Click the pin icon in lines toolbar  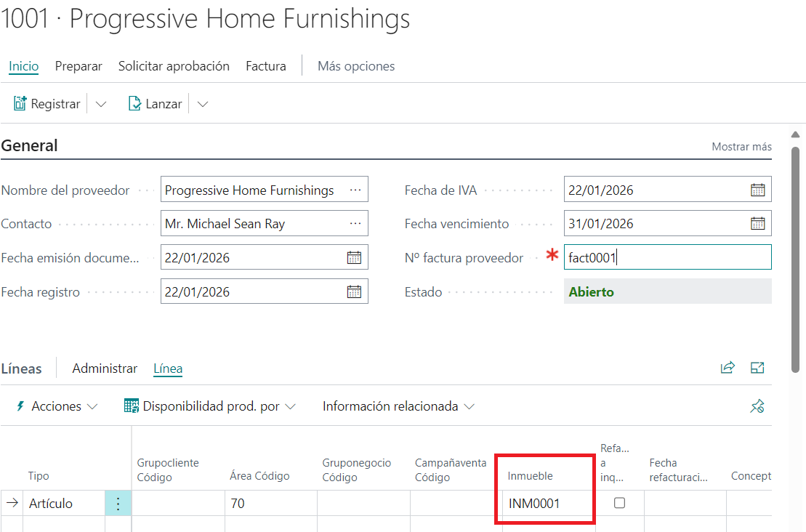point(757,406)
